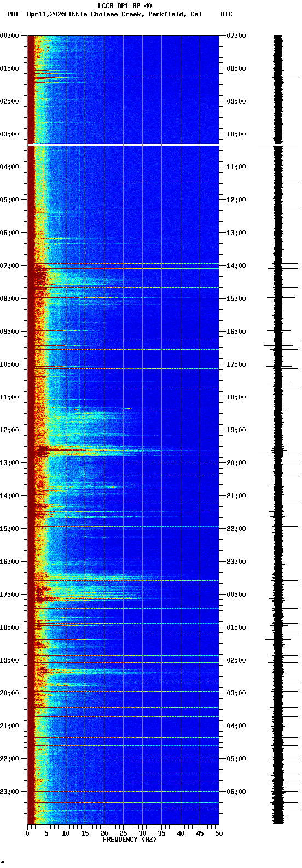Click the 50 Hz frequency tick label

[x=219, y=833]
